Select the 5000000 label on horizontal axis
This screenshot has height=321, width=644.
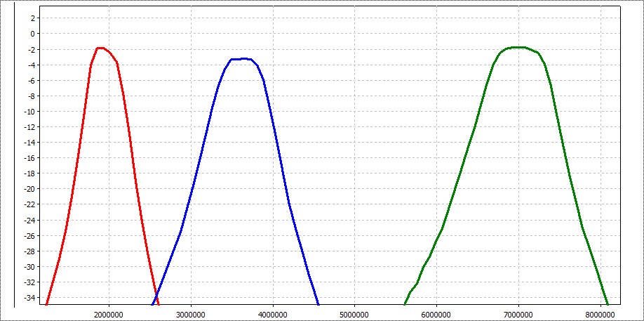tap(354, 313)
